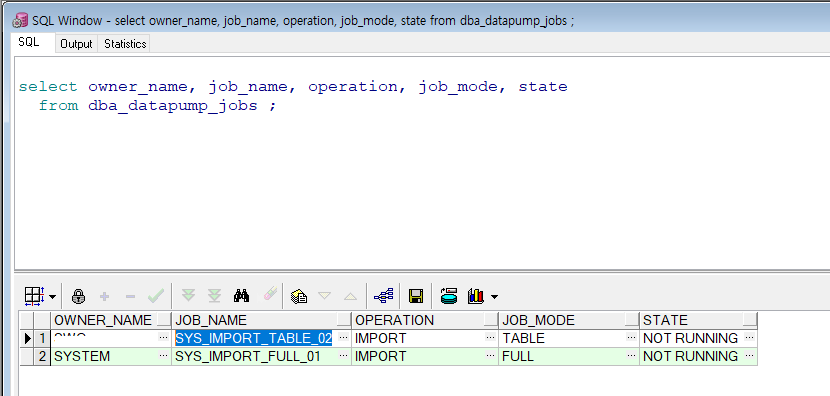Open the dropdown arrow beside the chart icon
The height and width of the screenshot is (396, 830).
494,296
